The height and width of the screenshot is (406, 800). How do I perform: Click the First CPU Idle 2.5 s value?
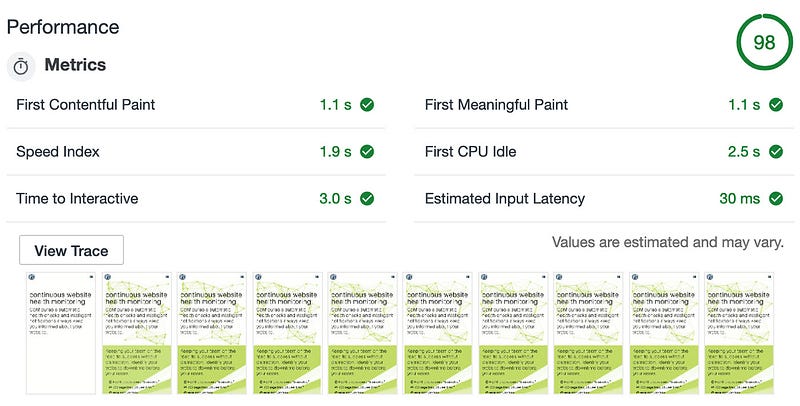pyautogui.click(x=744, y=151)
